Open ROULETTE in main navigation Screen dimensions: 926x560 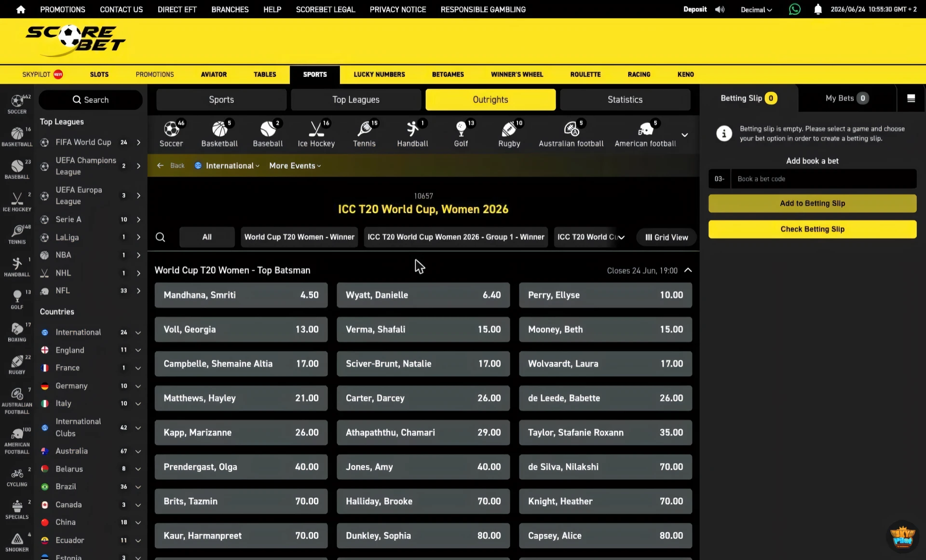[x=585, y=74]
